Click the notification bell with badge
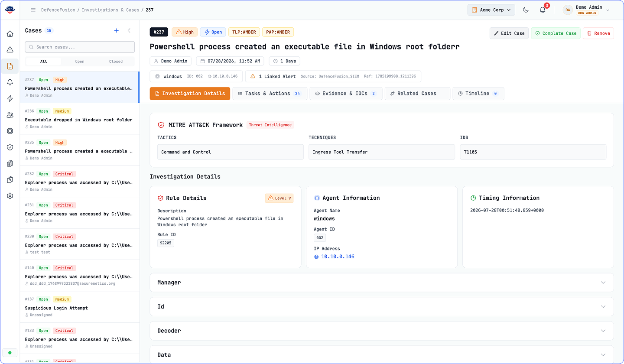624x364 pixels. [x=543, y=10]
